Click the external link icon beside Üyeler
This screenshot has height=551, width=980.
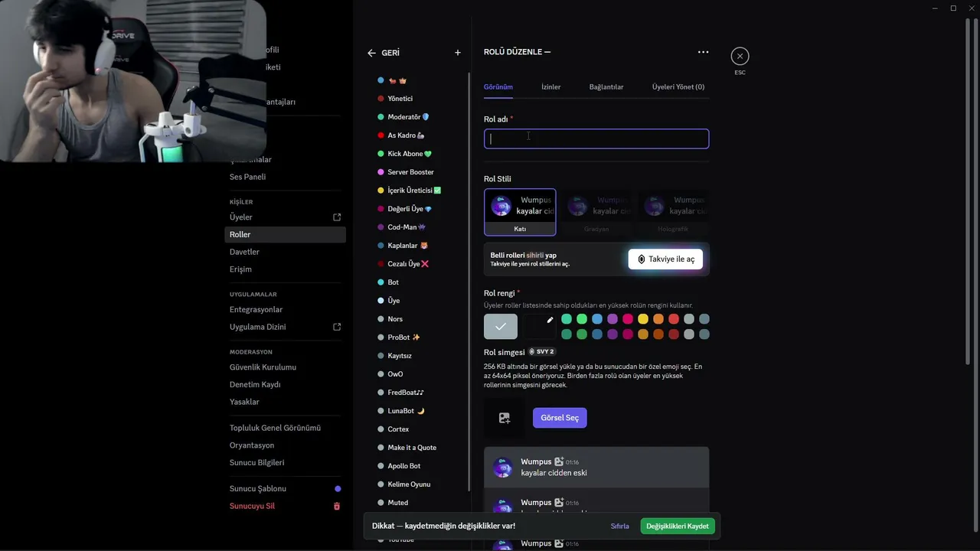point(337,217)
